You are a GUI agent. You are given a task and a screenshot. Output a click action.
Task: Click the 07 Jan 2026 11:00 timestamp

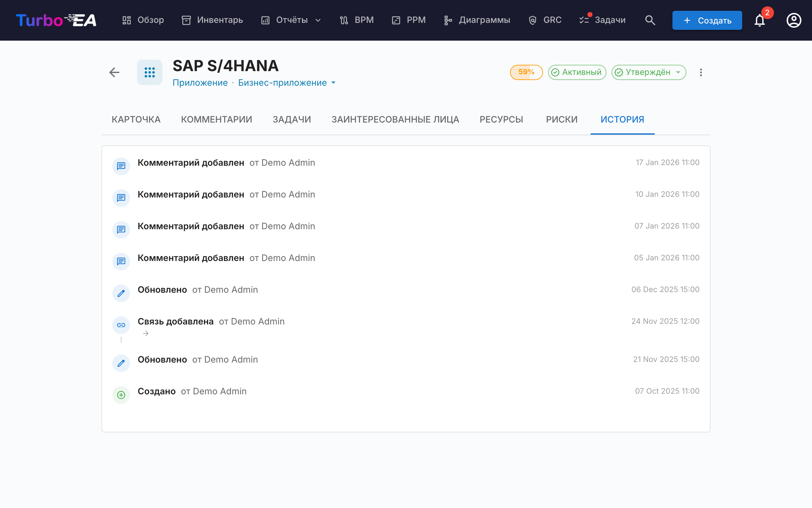pos(667,226)
